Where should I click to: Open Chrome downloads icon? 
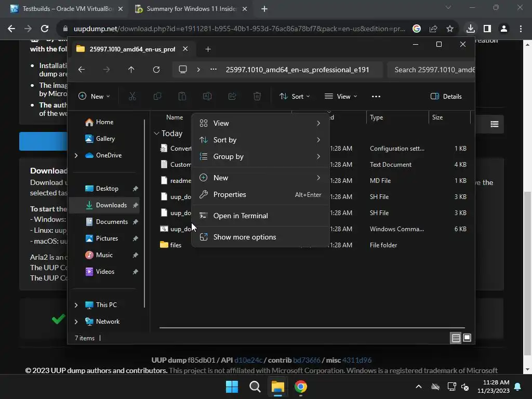coord(470,29)
